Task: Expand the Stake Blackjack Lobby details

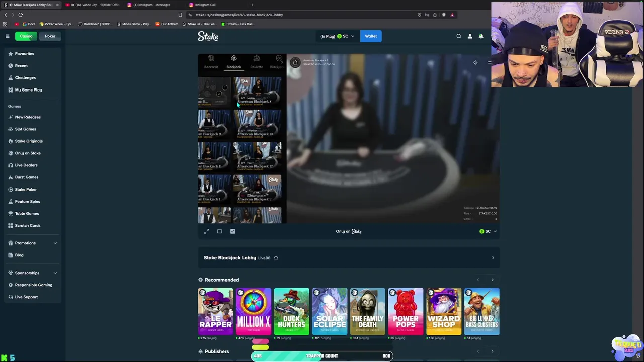Action: point(493,258)
